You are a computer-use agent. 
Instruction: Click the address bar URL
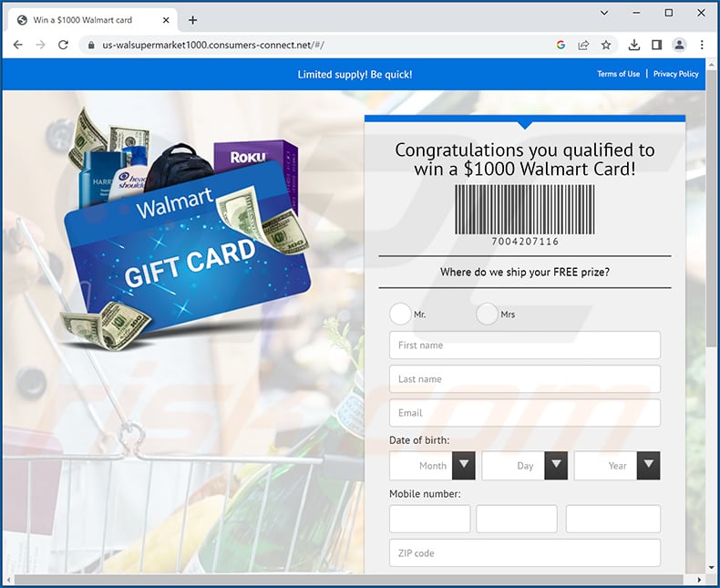(213, 45)
